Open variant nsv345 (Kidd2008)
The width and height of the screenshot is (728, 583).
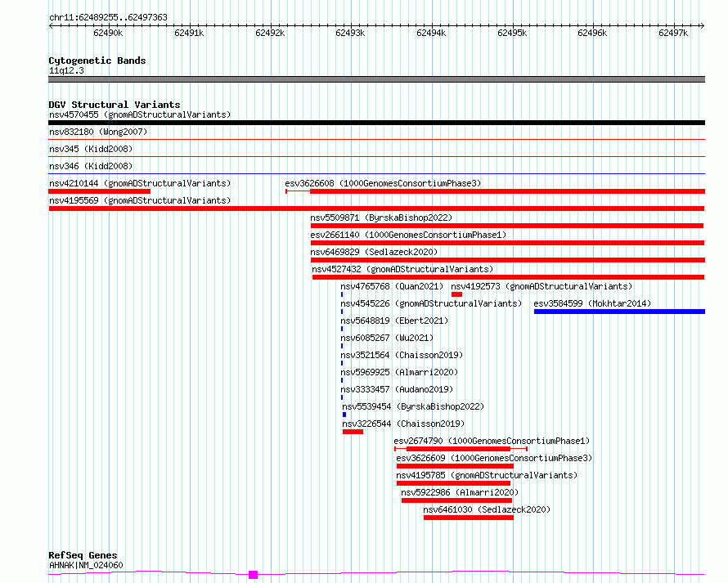(x=91, y=149)
